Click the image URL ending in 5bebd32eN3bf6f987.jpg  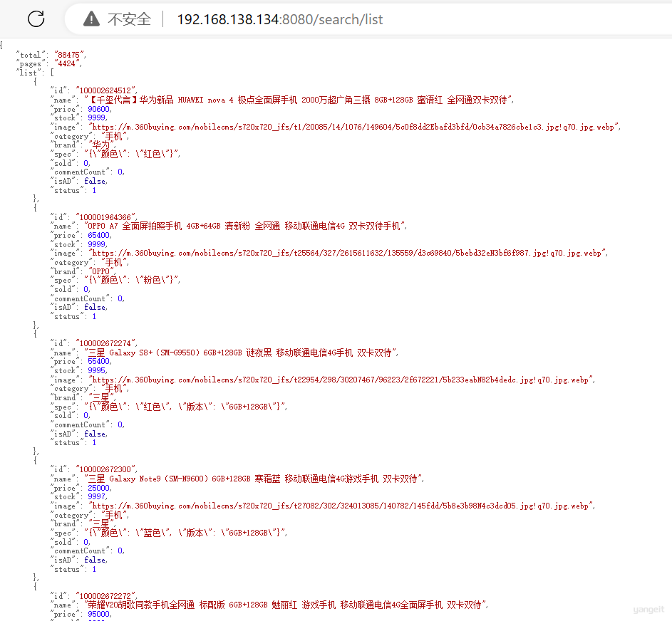[x=348, y=253]
